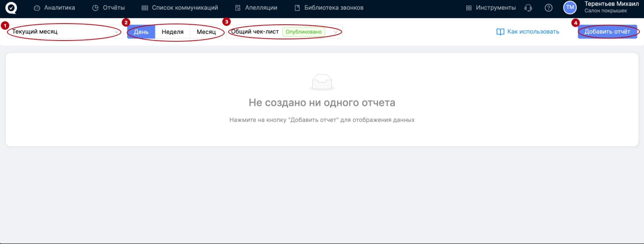
Task: Click the Инструменты grid icon
Action: click(469, 8)
